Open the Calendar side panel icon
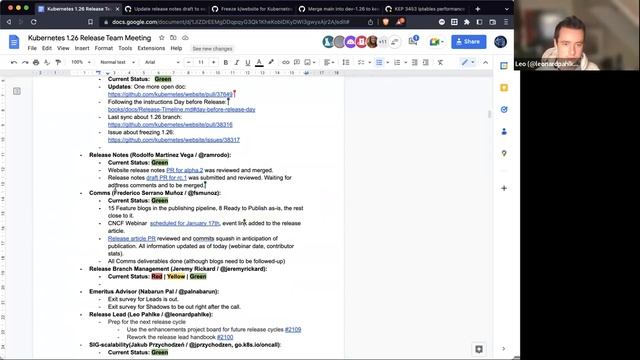 [504, 66]
